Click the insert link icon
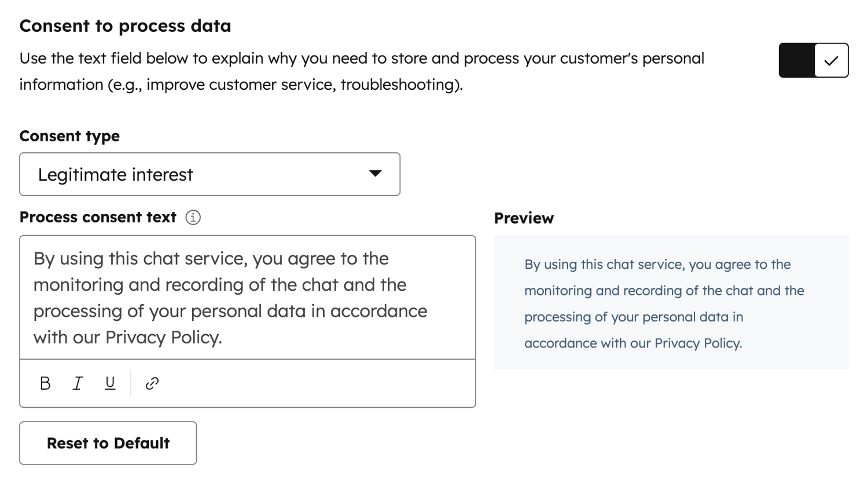This screenshot has width=868, height=483. coord(152,383)
